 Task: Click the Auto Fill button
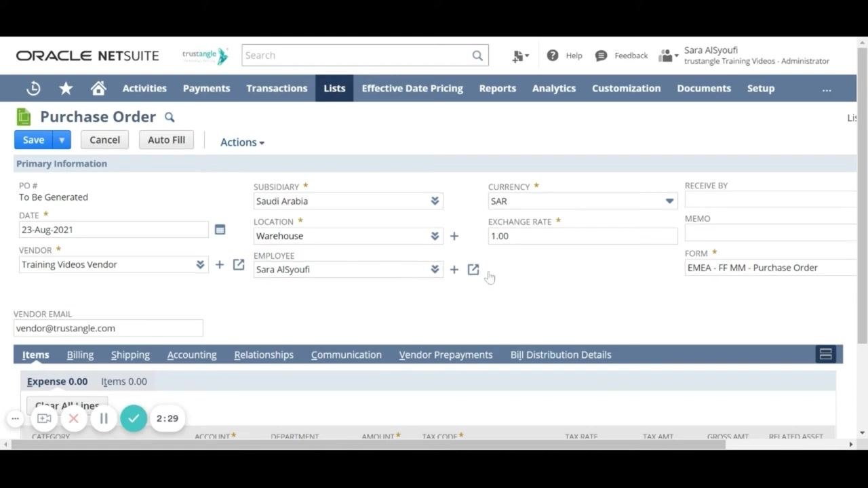[166, 140]
